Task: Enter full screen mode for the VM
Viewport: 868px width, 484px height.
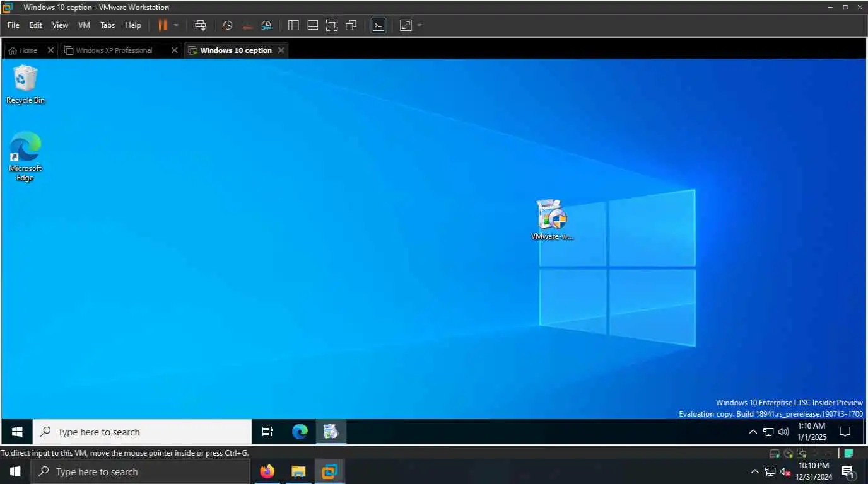Action: coord(332,25)
